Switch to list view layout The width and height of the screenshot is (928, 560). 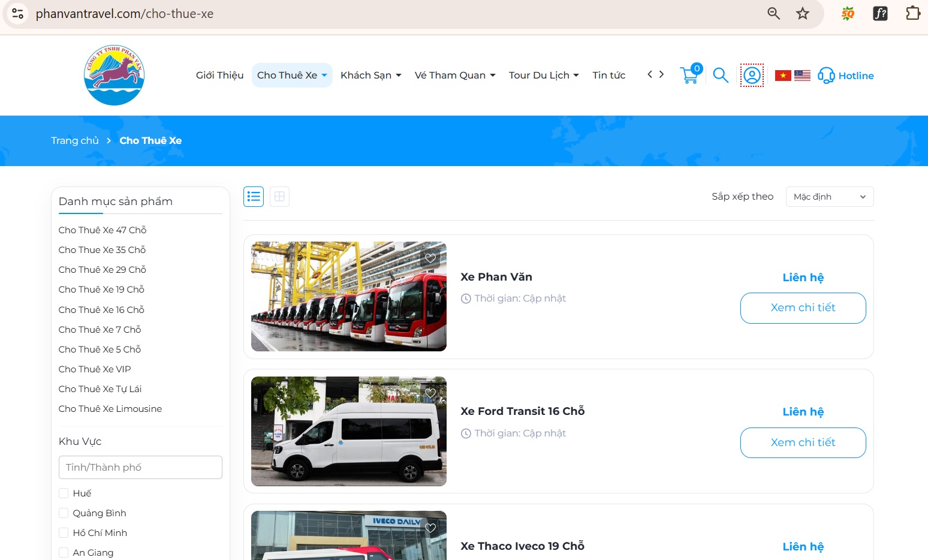(253, 196)
